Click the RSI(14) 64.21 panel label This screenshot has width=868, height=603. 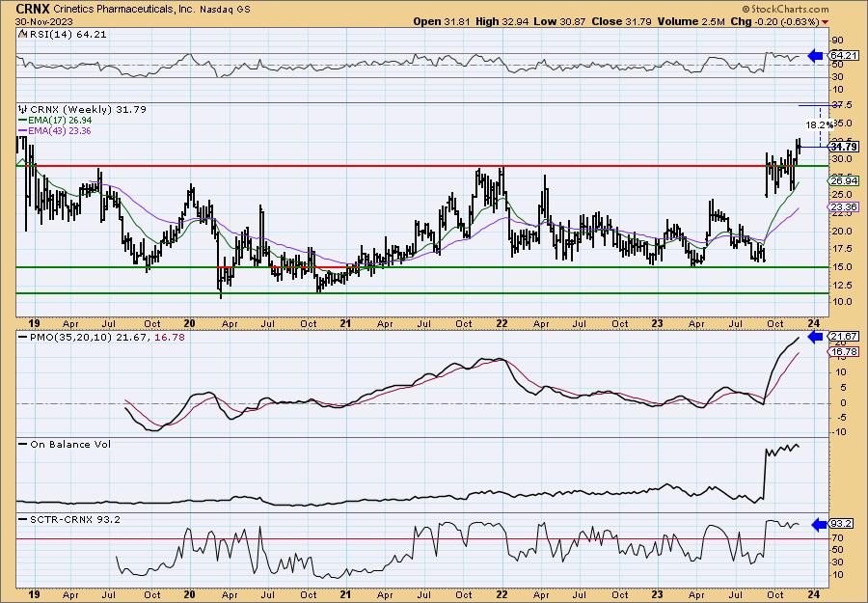(67, 35)
